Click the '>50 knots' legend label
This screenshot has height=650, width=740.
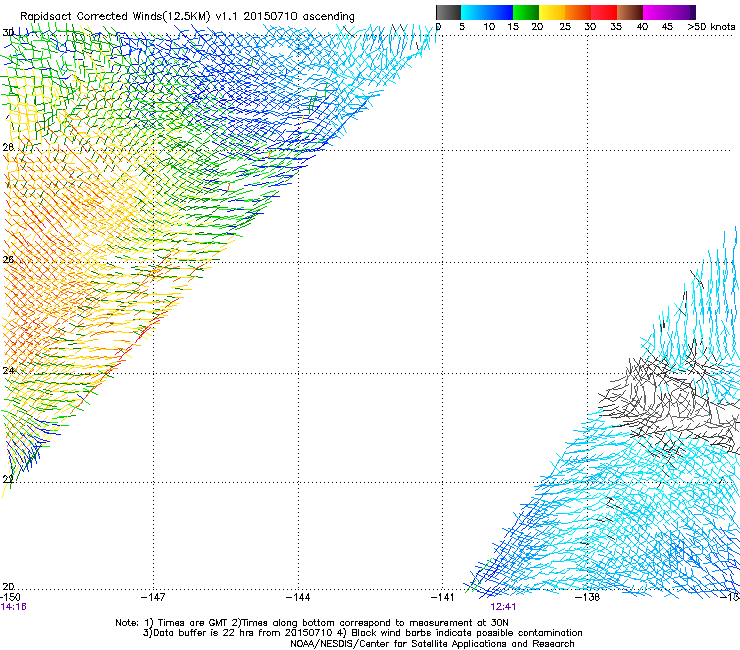coord(711,27)
